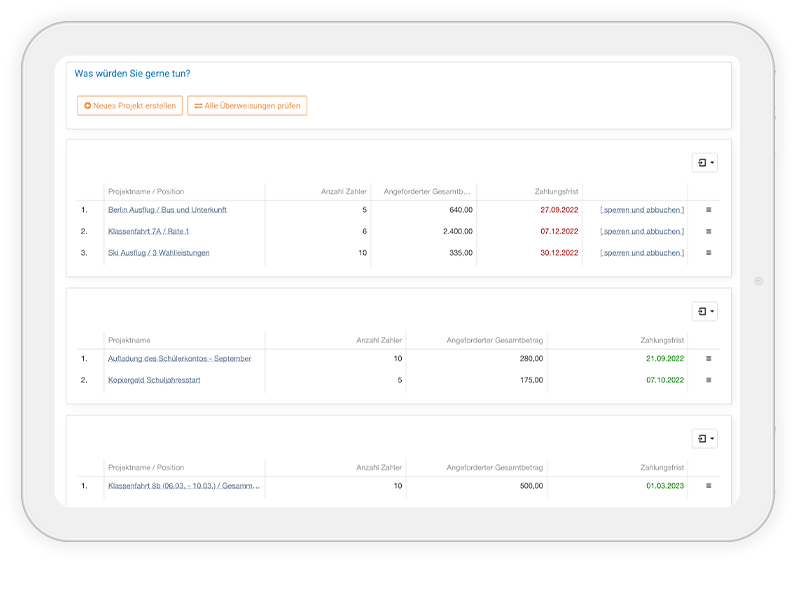
Task: Open row menu icon for Klassenfahrt 7A
Action: tap(708, 231)
